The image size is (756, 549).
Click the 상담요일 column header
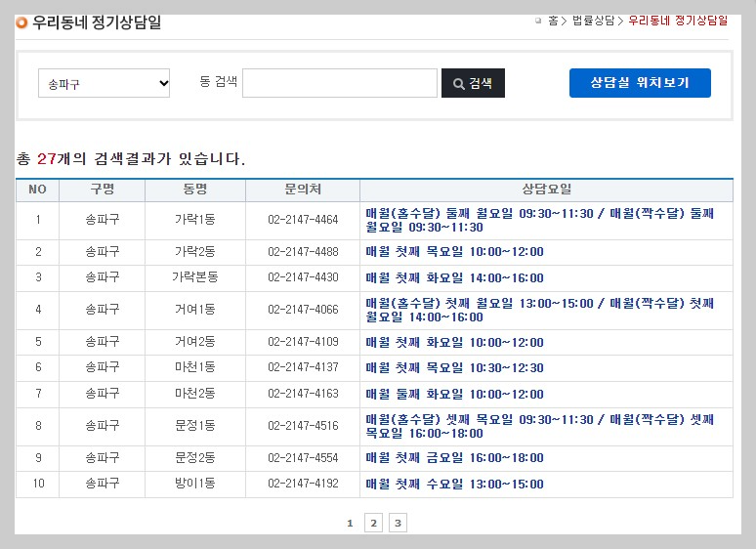tap(546, 190)
